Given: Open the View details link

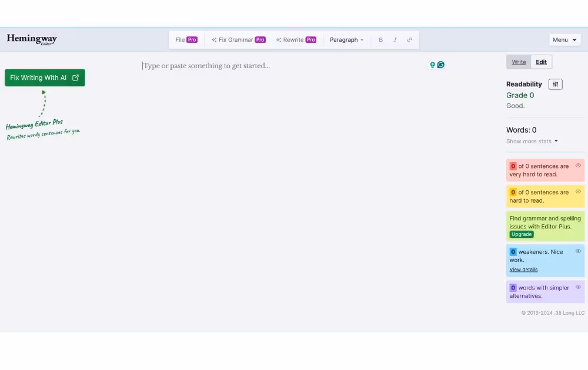Looking at the screenshot, I should (x=523, y=270).
